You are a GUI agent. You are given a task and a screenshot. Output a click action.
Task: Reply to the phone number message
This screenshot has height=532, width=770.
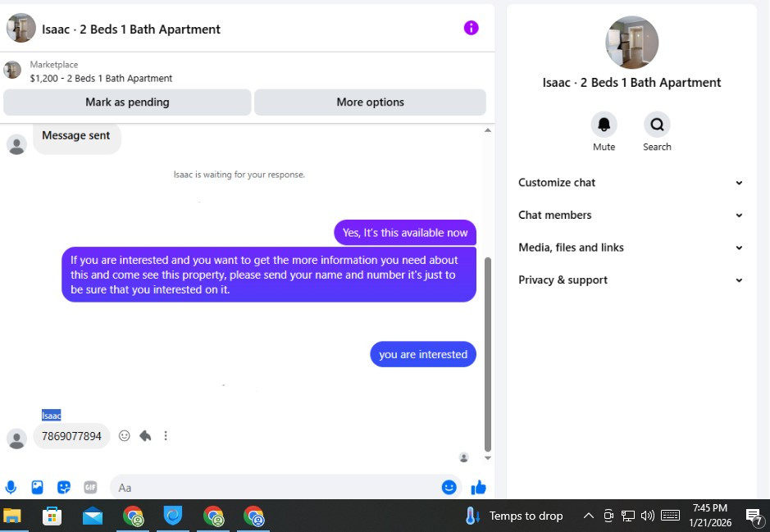(145, 436)
